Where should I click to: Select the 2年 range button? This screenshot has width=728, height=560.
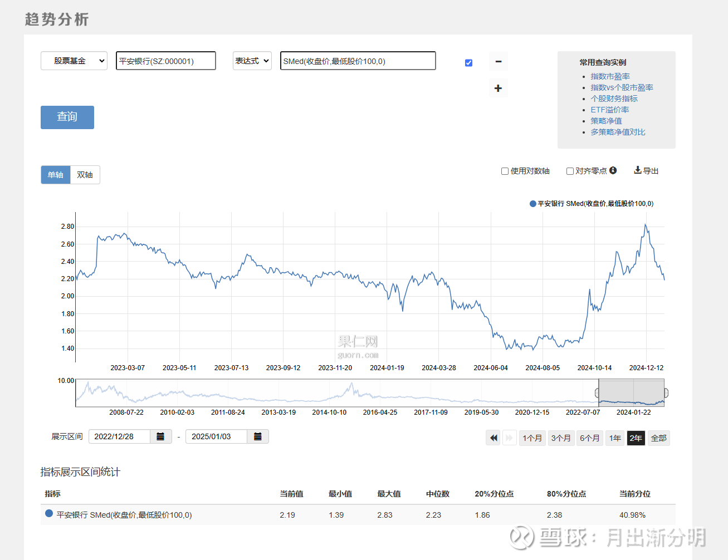[636, 438]
